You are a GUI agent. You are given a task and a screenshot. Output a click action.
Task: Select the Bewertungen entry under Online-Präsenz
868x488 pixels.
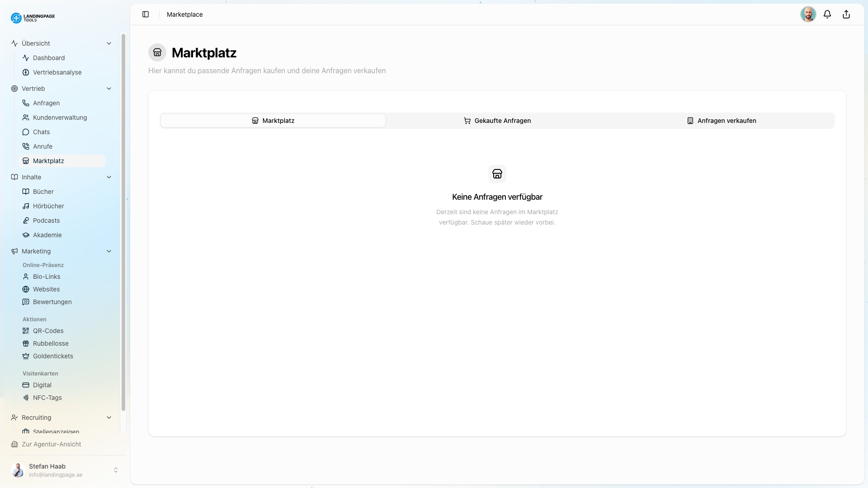click(x=52, y=302)
